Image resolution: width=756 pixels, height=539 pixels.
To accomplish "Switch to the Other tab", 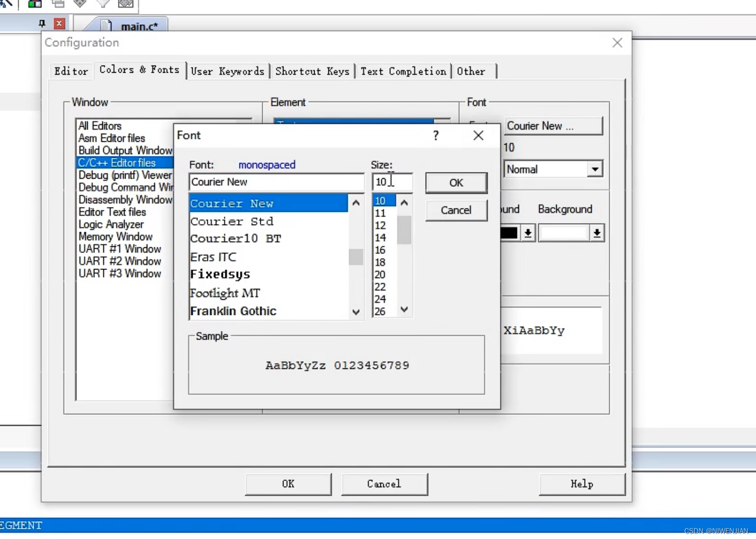I will pos(471,71).
